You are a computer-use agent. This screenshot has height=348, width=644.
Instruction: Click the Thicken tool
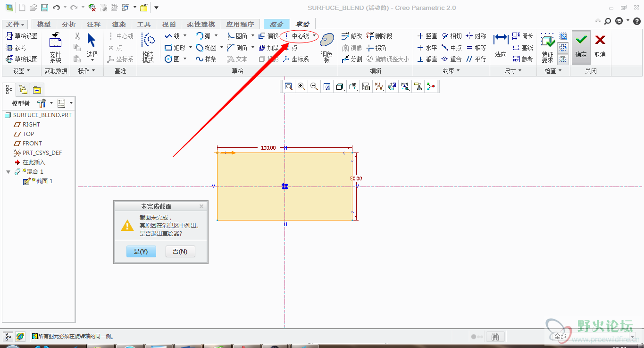click(x=268, y=48)
